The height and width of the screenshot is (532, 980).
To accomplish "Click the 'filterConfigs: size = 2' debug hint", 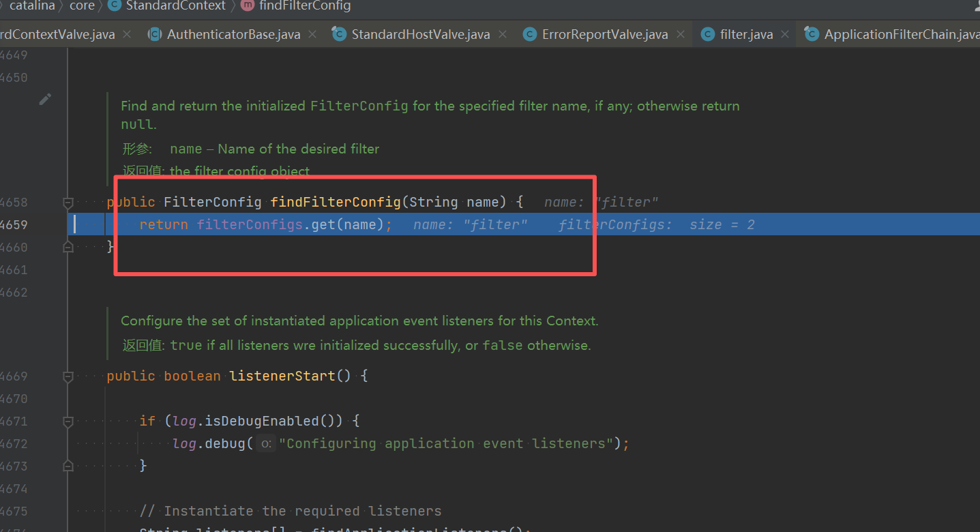I will coord(657,225).
